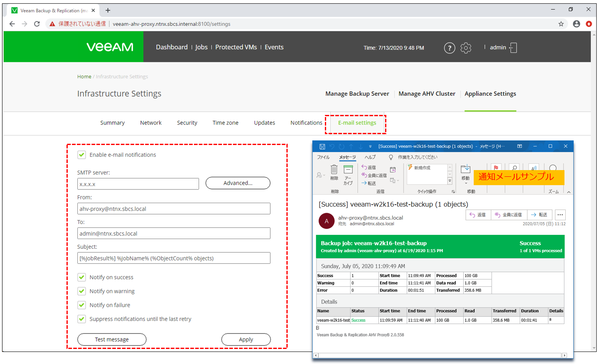The height and width of the screenshot is (364, 600).
Task: Click 返信 button in the message header
Action: 478,215
